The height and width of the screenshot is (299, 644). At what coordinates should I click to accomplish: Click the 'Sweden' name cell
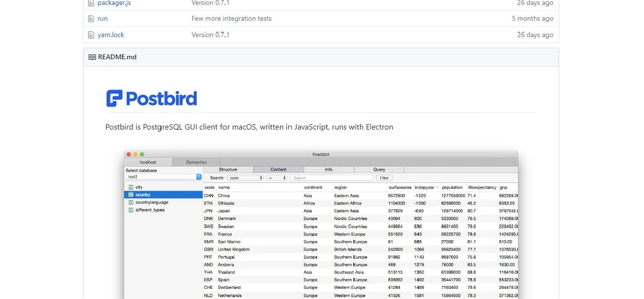pos(226,226)
